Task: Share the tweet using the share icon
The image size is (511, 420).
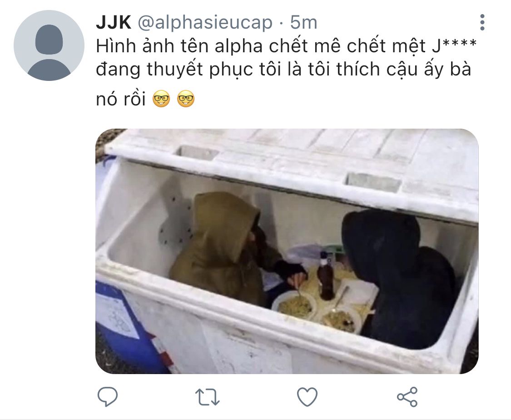Action: click(407, 397)
